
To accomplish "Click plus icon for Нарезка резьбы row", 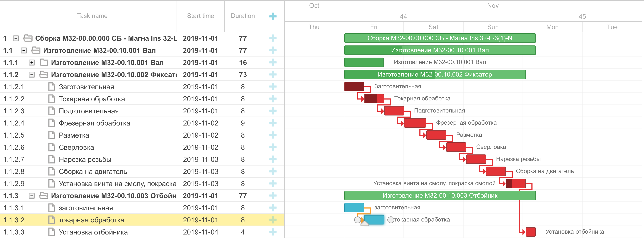I will coord(273,159).
